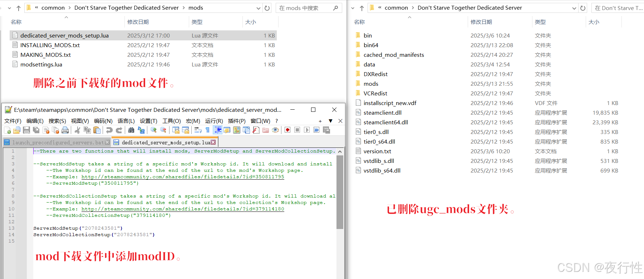Viewport: 644px width, 279px height.
Task: Open recent locations dropdown in right Explorer
Action: (353, 8)
